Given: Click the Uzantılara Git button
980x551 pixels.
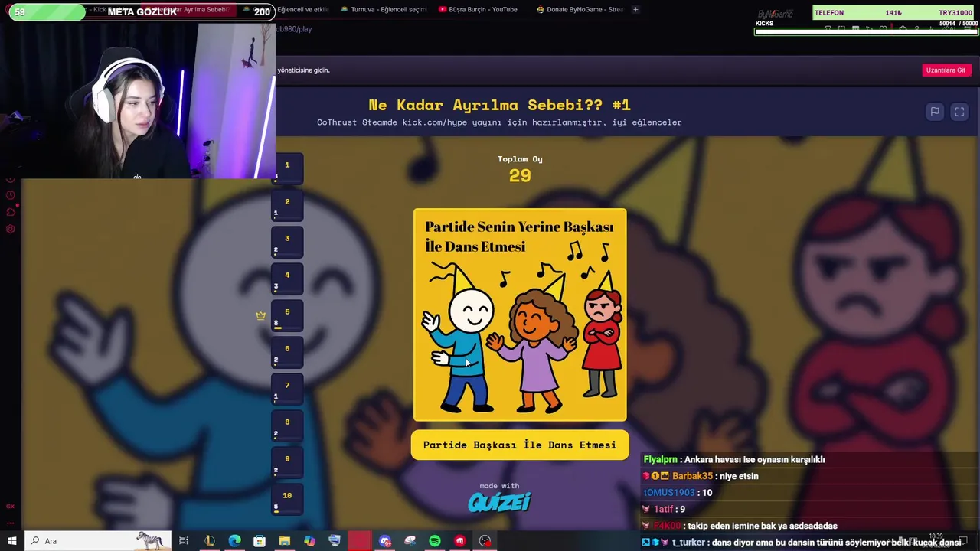Looking at the screenshot, I should [946, 70].
